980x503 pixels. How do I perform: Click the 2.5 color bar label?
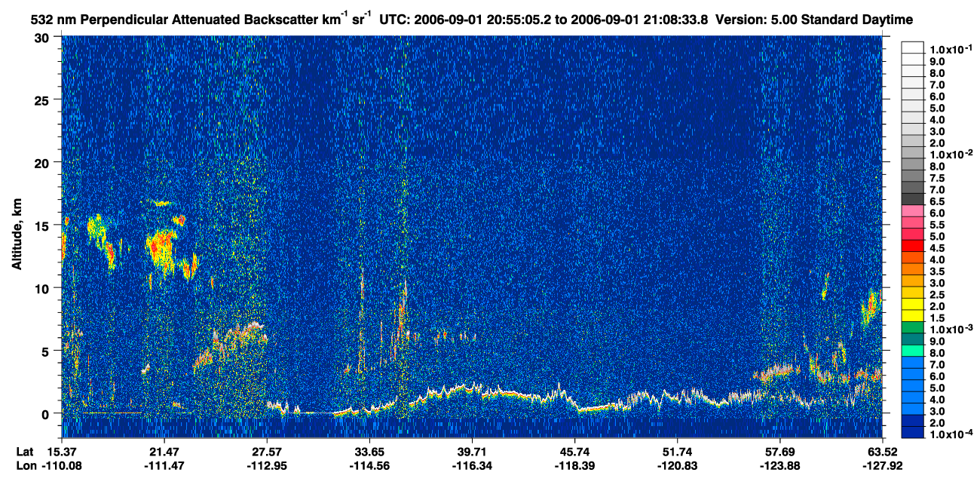click(x=937, y=296)
